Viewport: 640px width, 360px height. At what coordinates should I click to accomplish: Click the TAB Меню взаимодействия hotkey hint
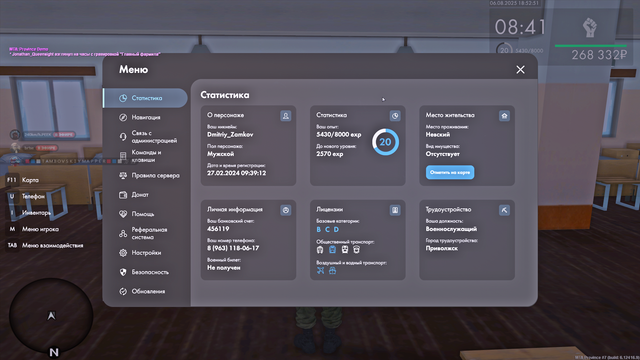[x=45, y=245]
